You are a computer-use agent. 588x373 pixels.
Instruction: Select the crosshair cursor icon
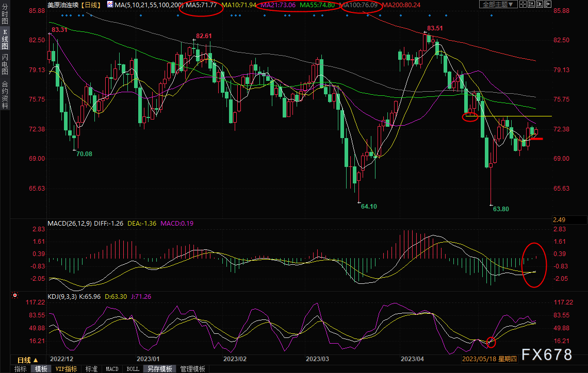[x=522, y=5]
